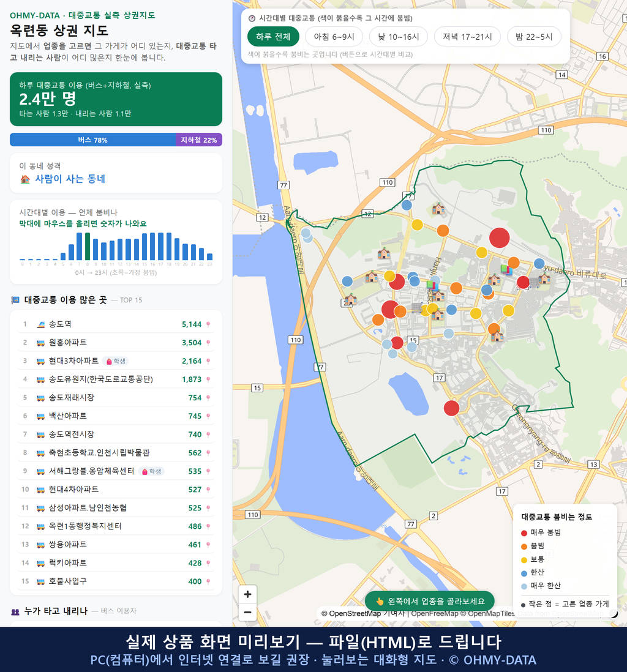This screenshot has height=672, width=627.
Task: Click the bus icon beside 송도역전시장
Action: point(41,435)
